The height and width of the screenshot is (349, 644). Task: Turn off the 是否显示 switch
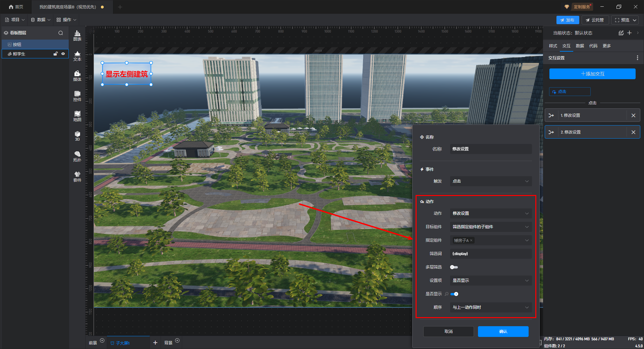(454, 294)
